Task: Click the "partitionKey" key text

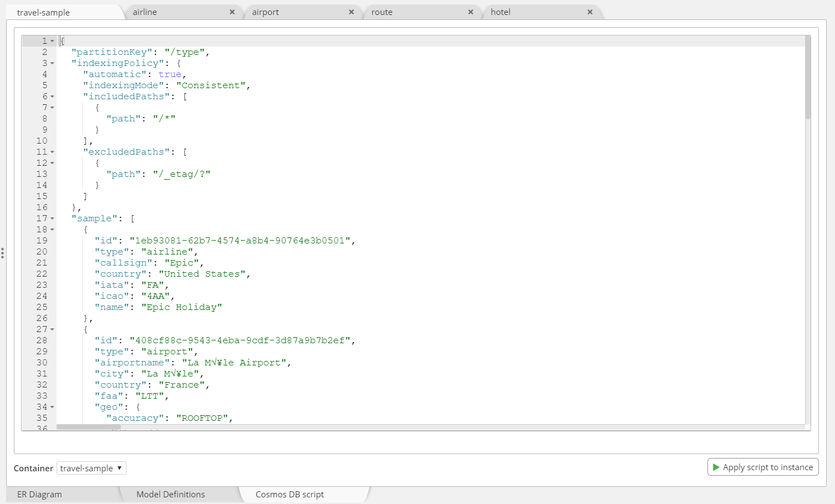Action: click(112, 52)
